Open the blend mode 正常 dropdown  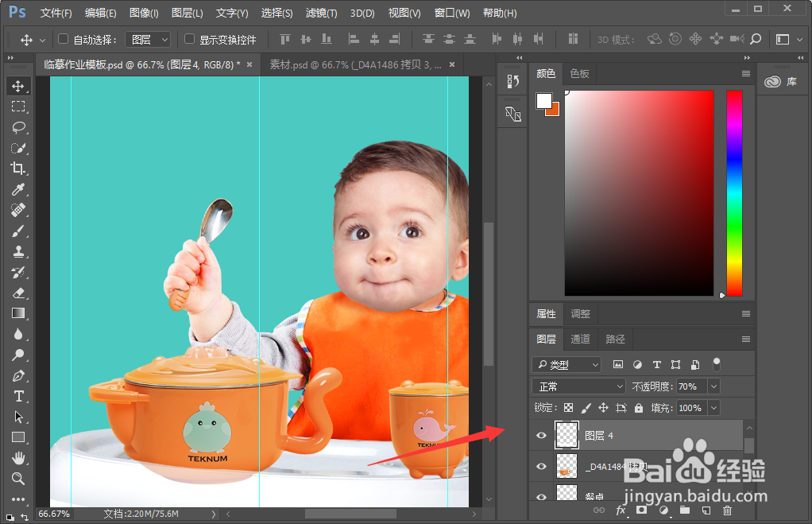pos(579,386)
